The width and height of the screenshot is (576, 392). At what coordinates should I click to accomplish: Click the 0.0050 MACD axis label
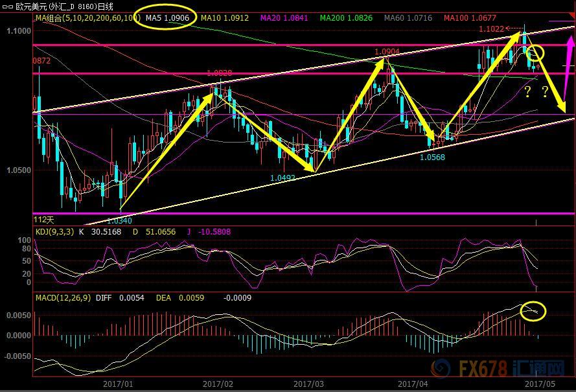point(19,316)
